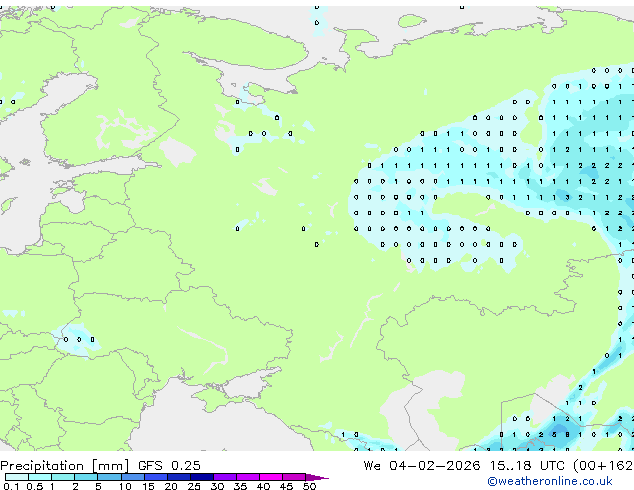Click the legend label "30"

pyautogui.click(x=217, y=486)
